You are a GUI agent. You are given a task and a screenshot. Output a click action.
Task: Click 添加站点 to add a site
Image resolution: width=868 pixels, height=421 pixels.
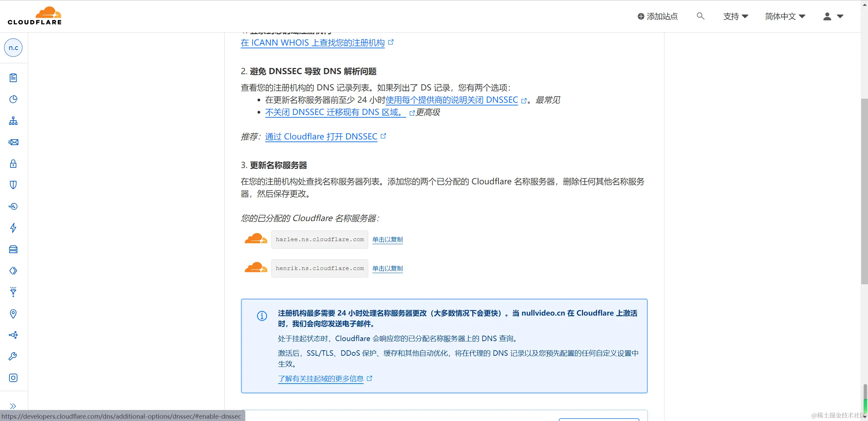[658, 16]
